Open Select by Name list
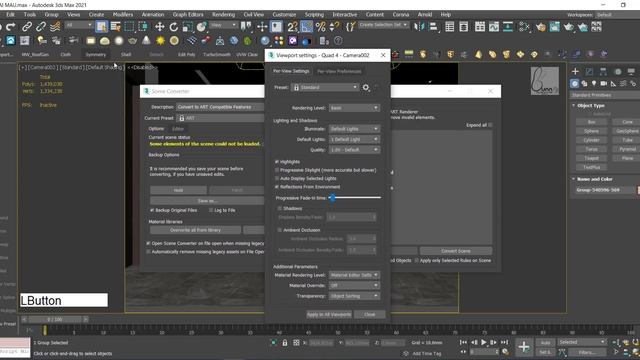This screenshot has width=640, height=360. coord(116,27)
